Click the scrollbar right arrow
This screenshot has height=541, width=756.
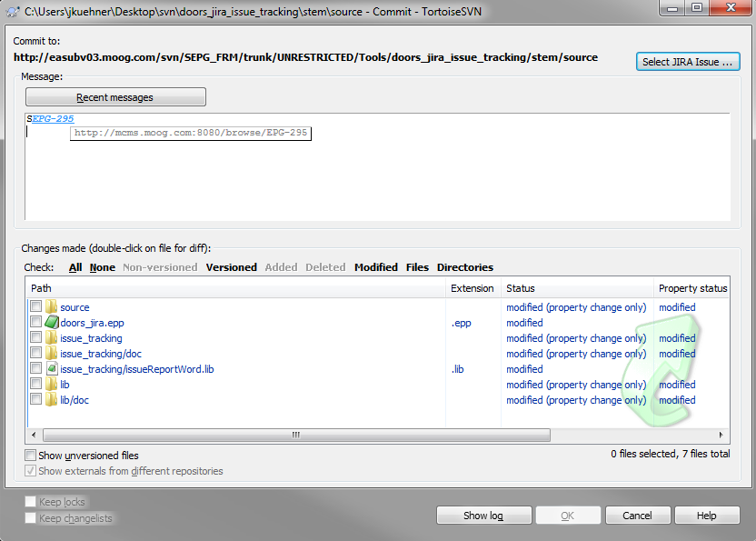(x=721, y=435)
